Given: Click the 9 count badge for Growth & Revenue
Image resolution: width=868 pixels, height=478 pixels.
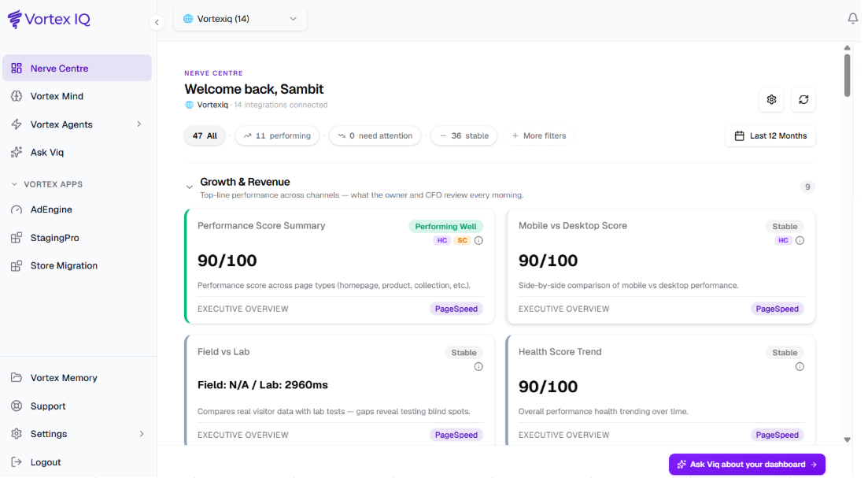Looking at the screenshot, I should (x=807, y=187).
